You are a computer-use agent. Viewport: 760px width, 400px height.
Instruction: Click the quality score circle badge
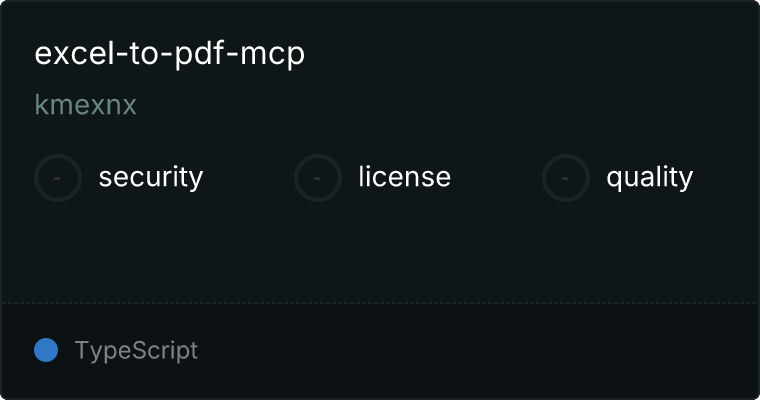click(x=566, y=178)
